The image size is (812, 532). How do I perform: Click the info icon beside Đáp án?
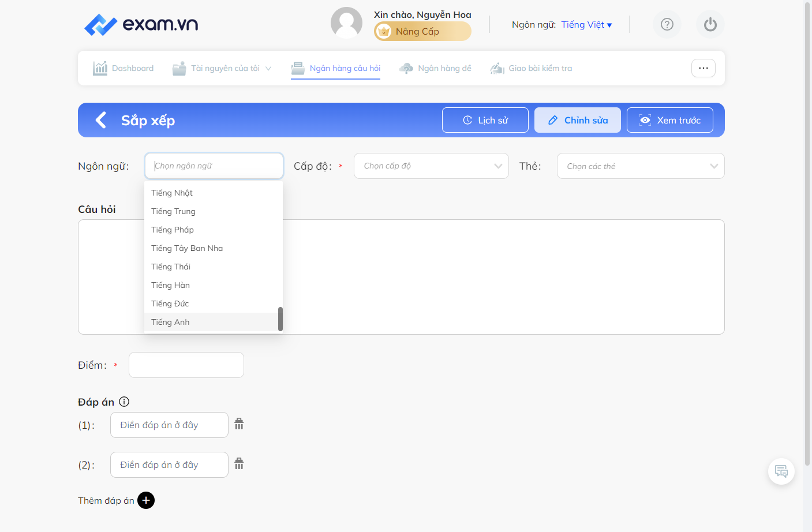124,402
